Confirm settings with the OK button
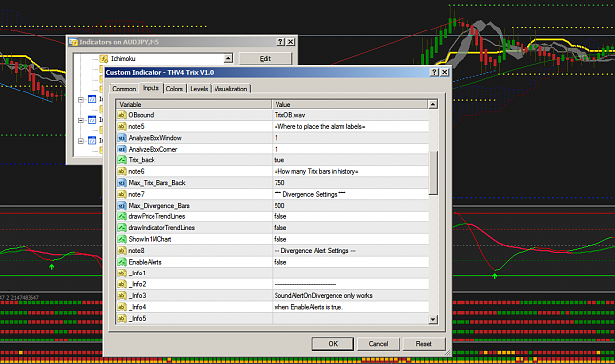The height and width of the screenshot is (364, 615). click(x=333, y=344)
